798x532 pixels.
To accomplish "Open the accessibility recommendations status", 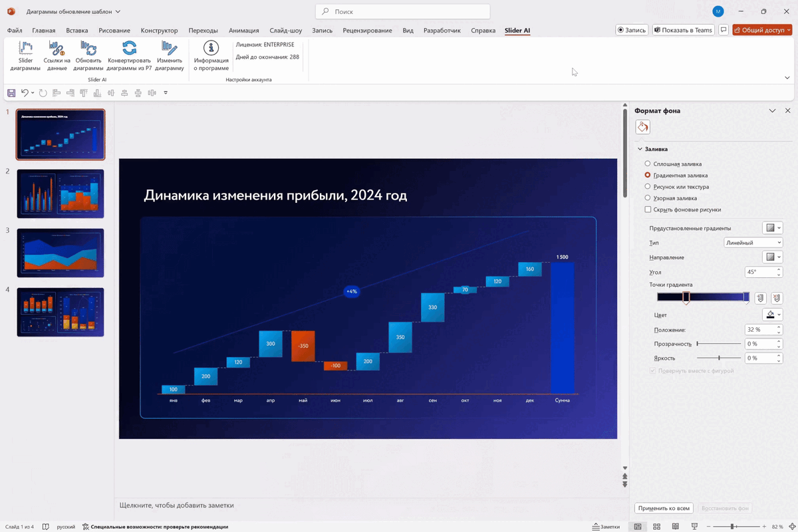I will (156, 527).
